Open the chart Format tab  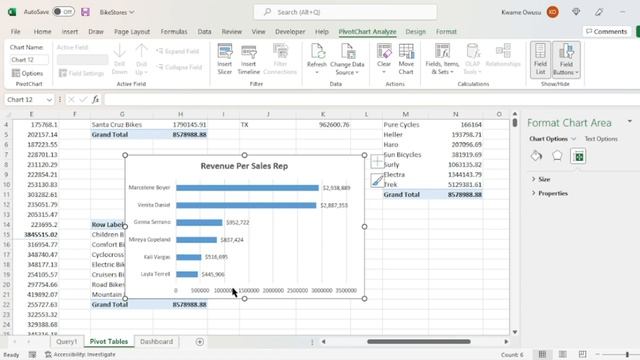(446, 31)
